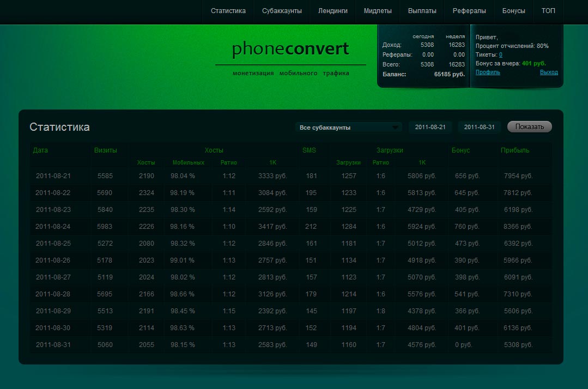
Task: Click downloads value 1284
Action: tap(349, 226)
